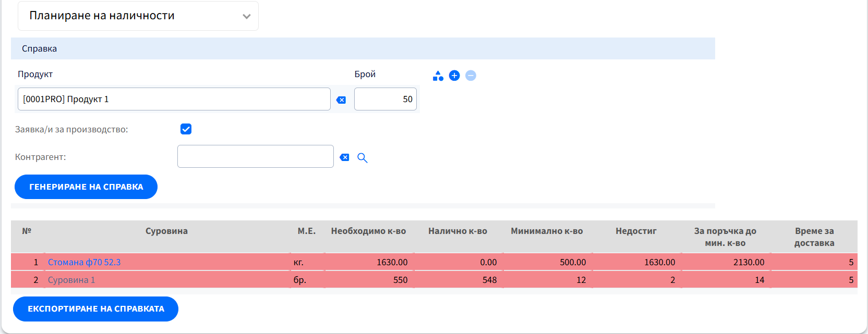
Task: Click the Време за доставка column header
Action: point(814,237)
